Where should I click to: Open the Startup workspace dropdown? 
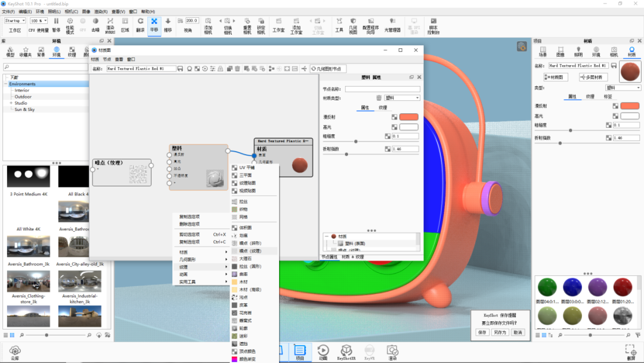point(15,20)
